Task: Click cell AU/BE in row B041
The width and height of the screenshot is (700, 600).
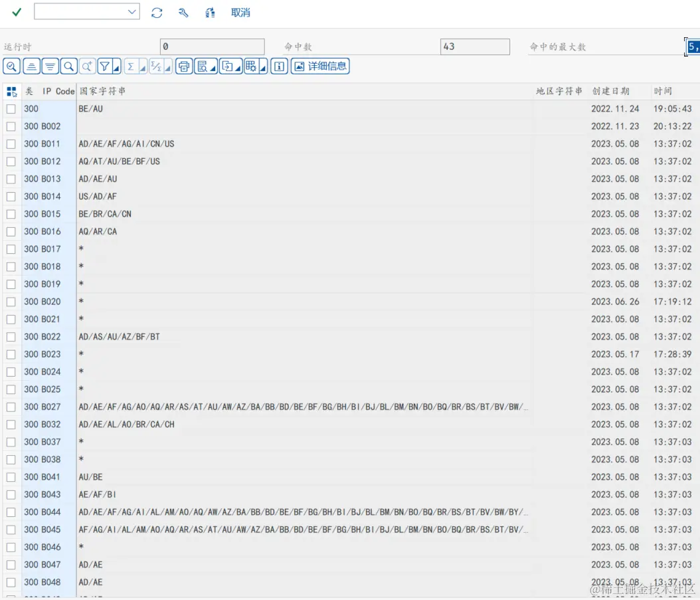Action: 90,477
